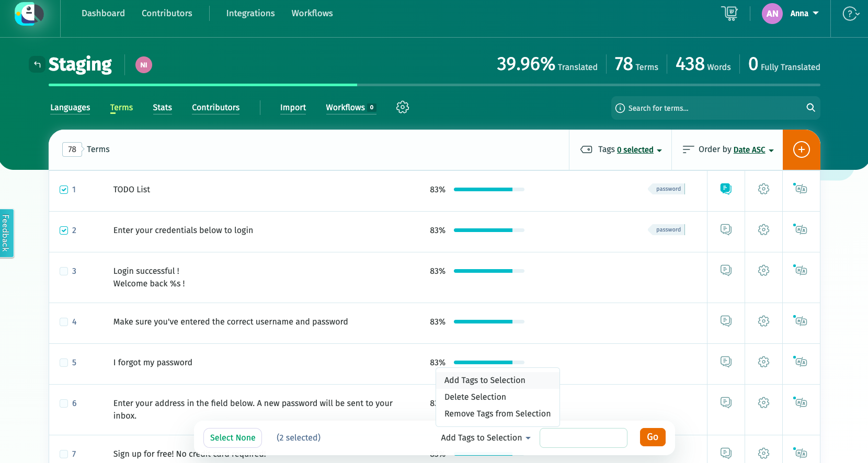Click the project translated progress bar under Staging

(x=434, y=85)
